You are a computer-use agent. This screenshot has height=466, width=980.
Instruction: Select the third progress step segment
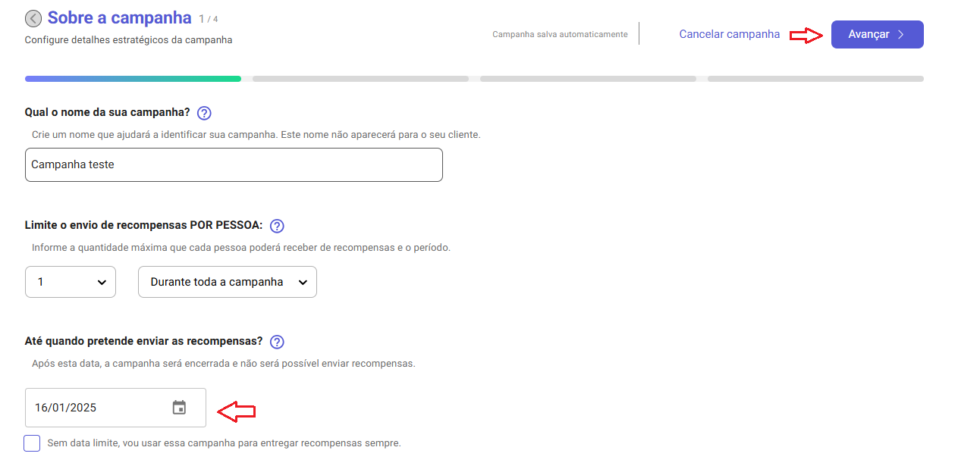[x=588, y=78]
